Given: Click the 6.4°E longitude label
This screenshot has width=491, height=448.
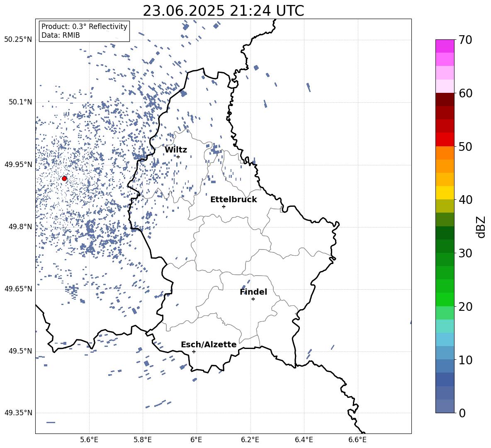Looking at the screenshot, I should point(304,440).
